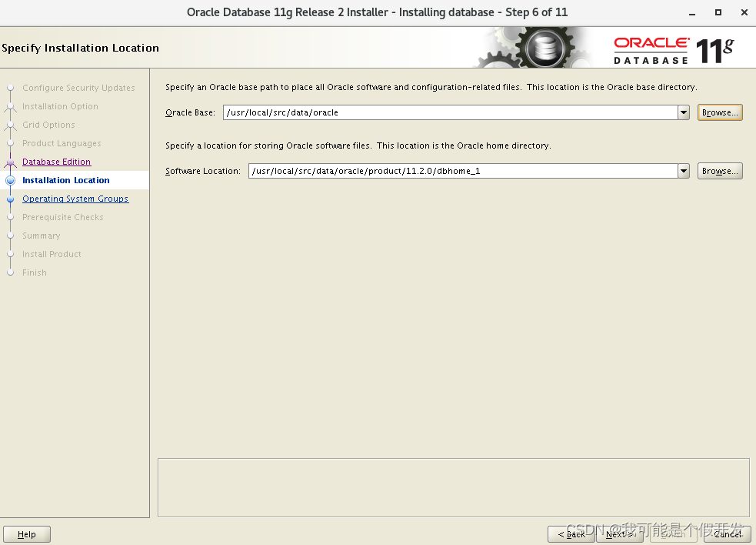This screenshot has width=756, height=545.
Task: Click the Installation Location step bullet icon
Action: (x=11, y=181)
